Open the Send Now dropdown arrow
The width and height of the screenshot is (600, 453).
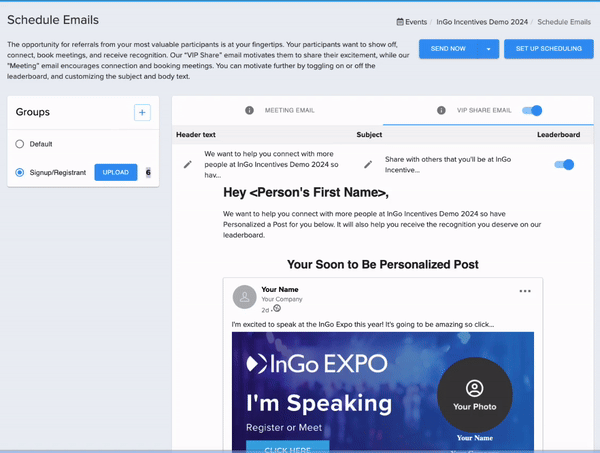click(x=489, y=49)
